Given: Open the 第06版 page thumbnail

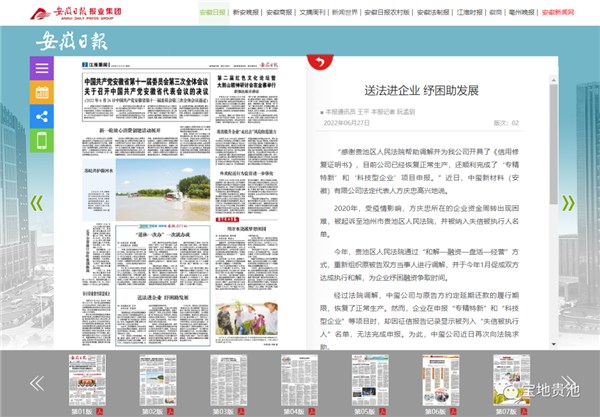Looking at the screenshot, I should coord(441,380).
